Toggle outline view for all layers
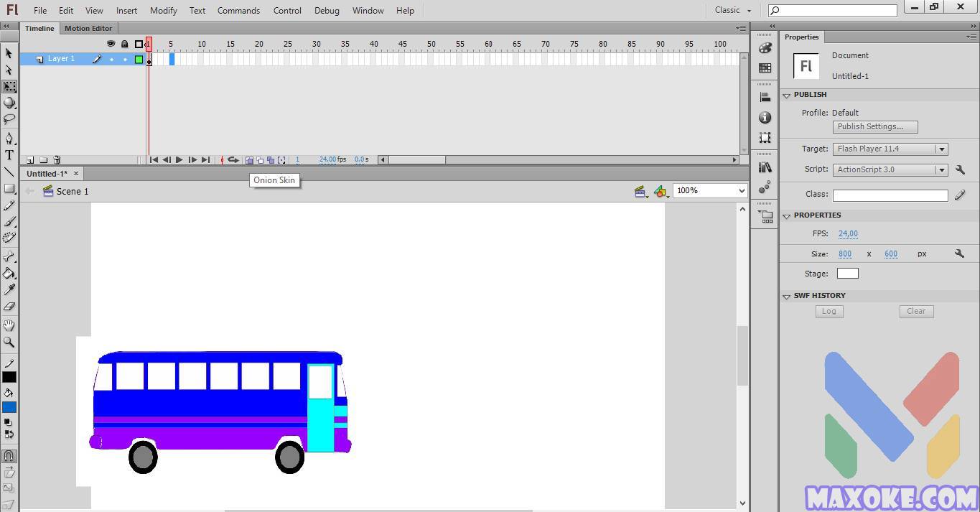 [x=137, y=44]
